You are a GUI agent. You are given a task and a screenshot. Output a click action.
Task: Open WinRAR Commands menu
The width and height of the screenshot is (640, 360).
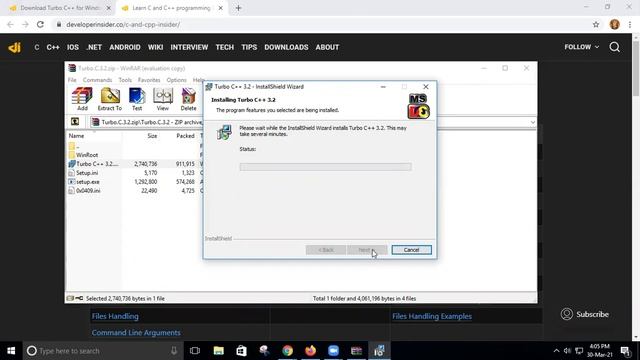(x=97, y=80)
